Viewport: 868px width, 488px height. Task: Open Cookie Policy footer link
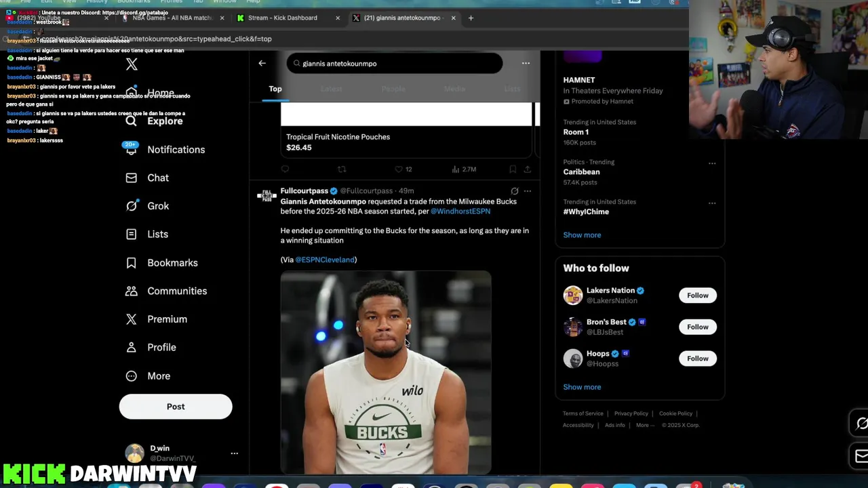pos(675,413)
